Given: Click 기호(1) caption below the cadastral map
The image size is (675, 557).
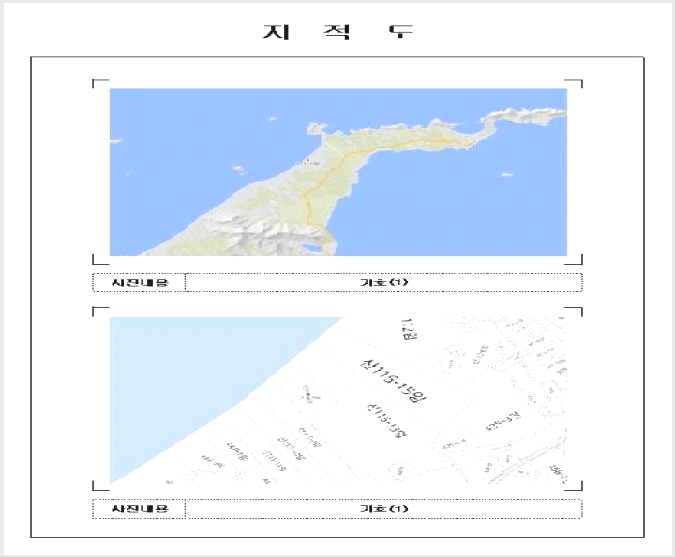Looking at the screenshot, I should pyautogui.click(x=384, y=509).
